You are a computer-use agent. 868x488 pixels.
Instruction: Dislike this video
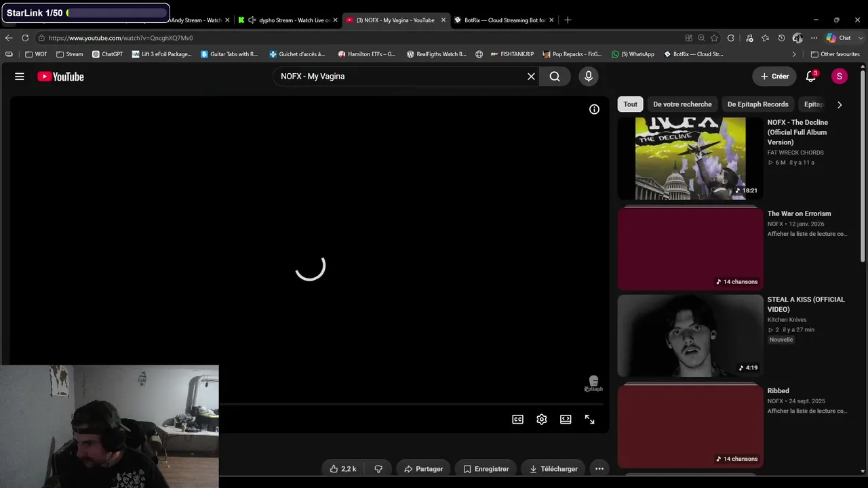(378, 468)
